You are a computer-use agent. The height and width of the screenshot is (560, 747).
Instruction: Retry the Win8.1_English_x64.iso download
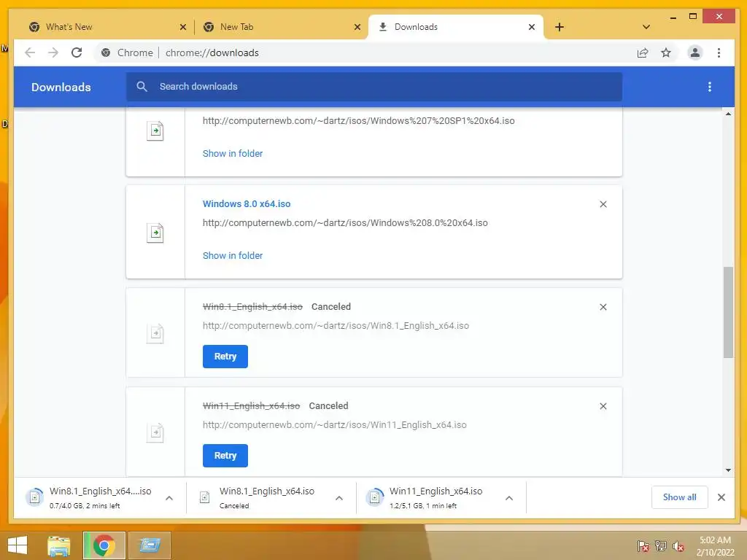click(225, 357)
